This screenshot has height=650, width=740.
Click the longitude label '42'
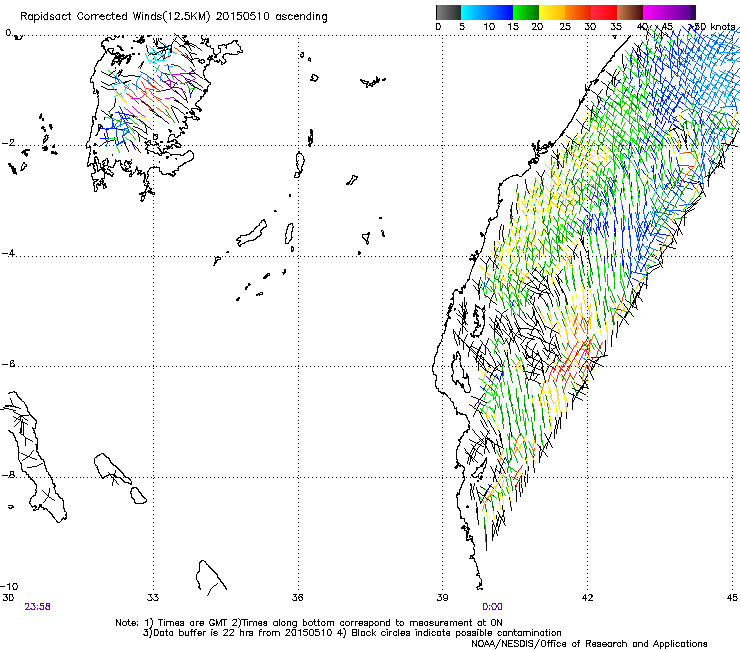[x=587, y=598]
